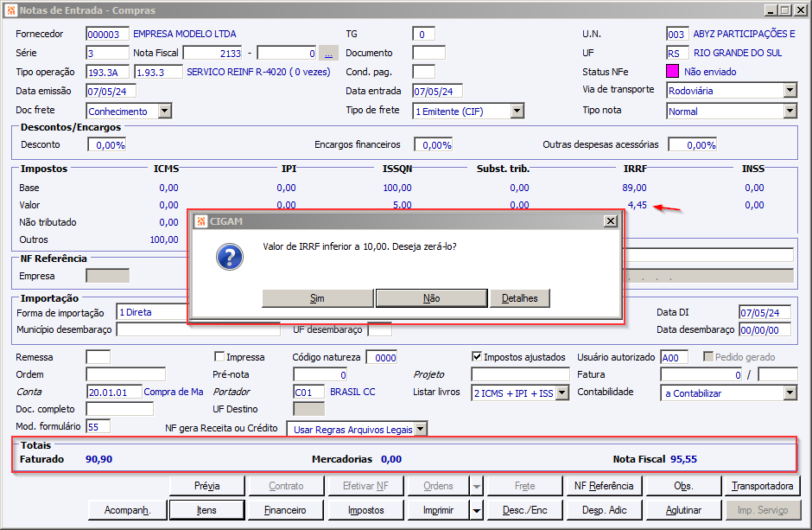Image resolution: width=812 pixels, height=530 pixels.
Task: Click the Transportadora button
Action: tap(762, 486)
